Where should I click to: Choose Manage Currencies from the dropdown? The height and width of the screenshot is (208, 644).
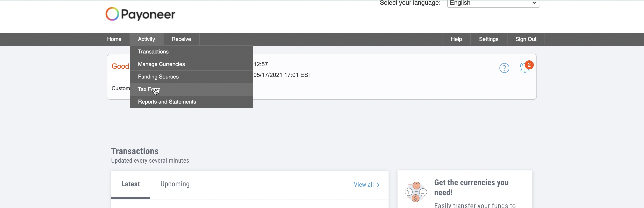161,64
